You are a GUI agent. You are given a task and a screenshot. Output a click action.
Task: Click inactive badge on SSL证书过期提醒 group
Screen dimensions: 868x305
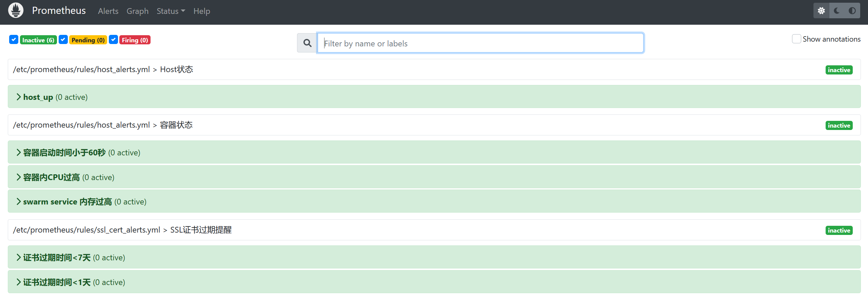pos(839,231)
